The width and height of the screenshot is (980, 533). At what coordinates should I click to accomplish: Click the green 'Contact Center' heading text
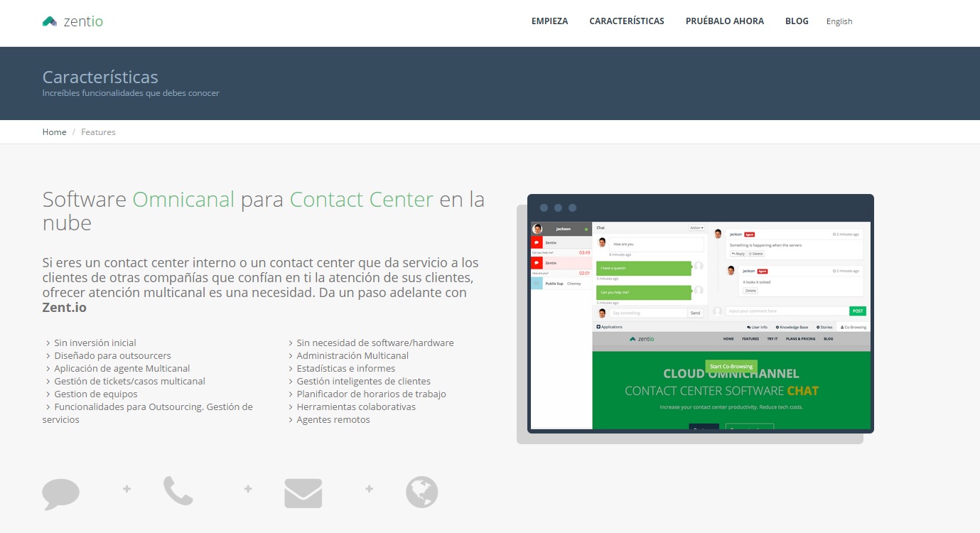pyautogui.click(x=362, y=200)
